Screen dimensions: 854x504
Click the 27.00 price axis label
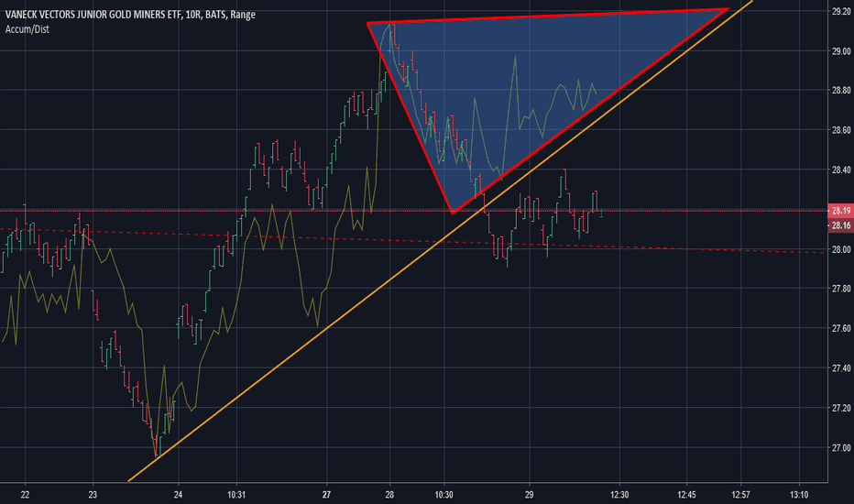[841, 448]
